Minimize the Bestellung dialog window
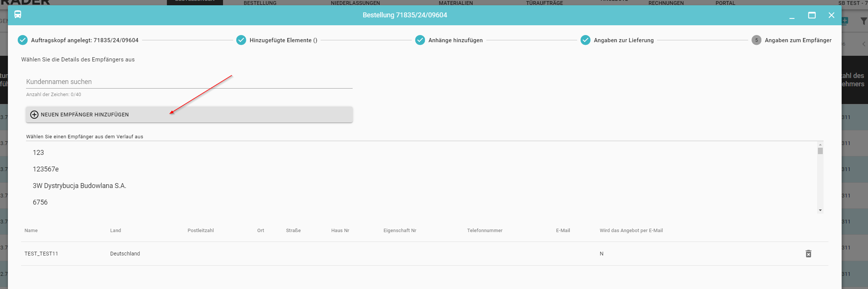This screenshot has height=289, width=868. click(792, 16)
